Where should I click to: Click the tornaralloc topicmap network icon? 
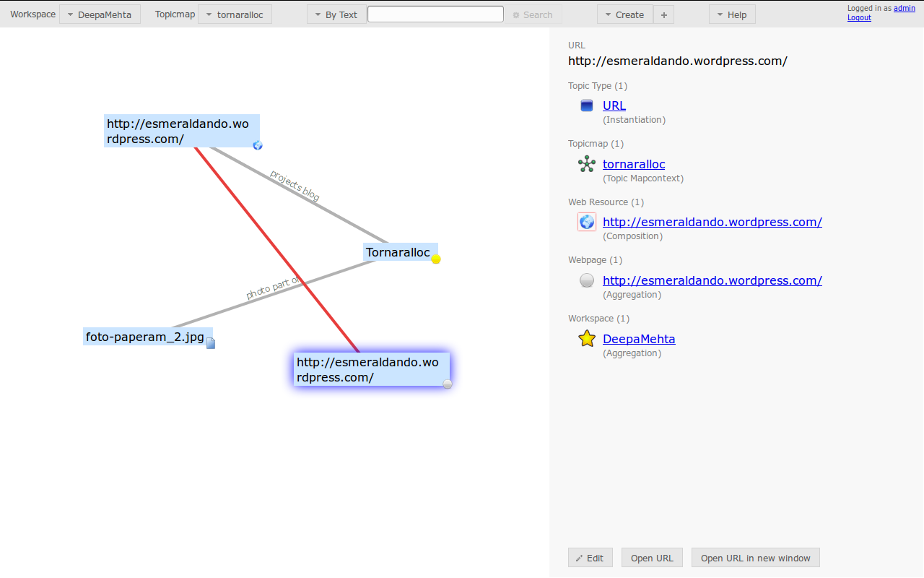pos(587,164)
